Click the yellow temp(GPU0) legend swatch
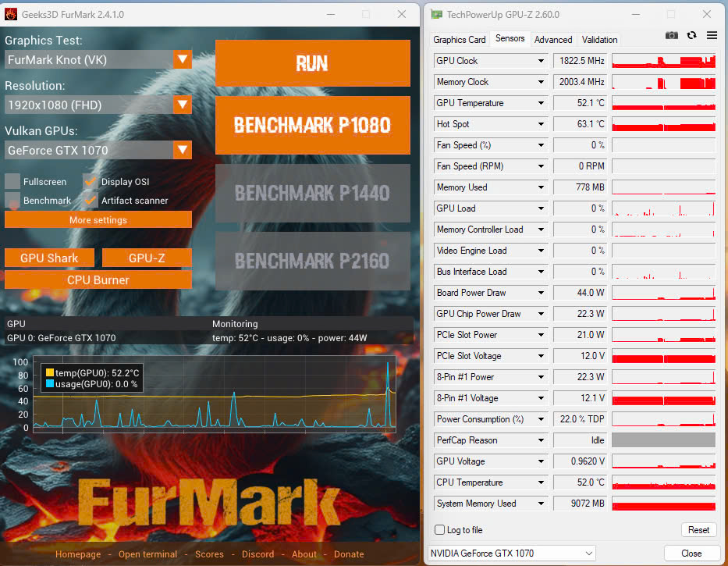Image resolution: width=728 pixels, height=566 pixels. click(x=50, y=373)
